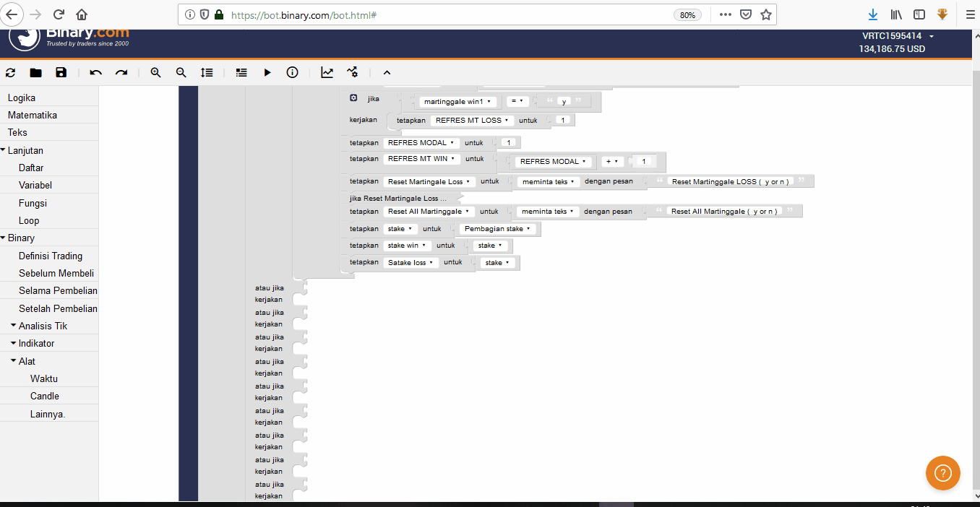Collapse the Lanjutan category
The width and height of the screenshot is (980, 507).
[49, 150]
